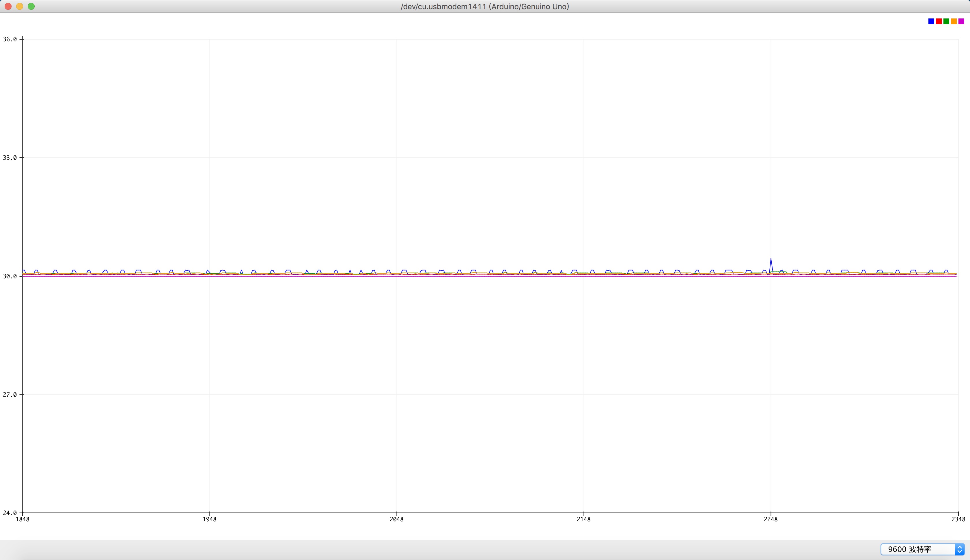The height and width of the screenshot is (560, 970).
Task: Minimize the plotter with yellow button
Action: 20,7
